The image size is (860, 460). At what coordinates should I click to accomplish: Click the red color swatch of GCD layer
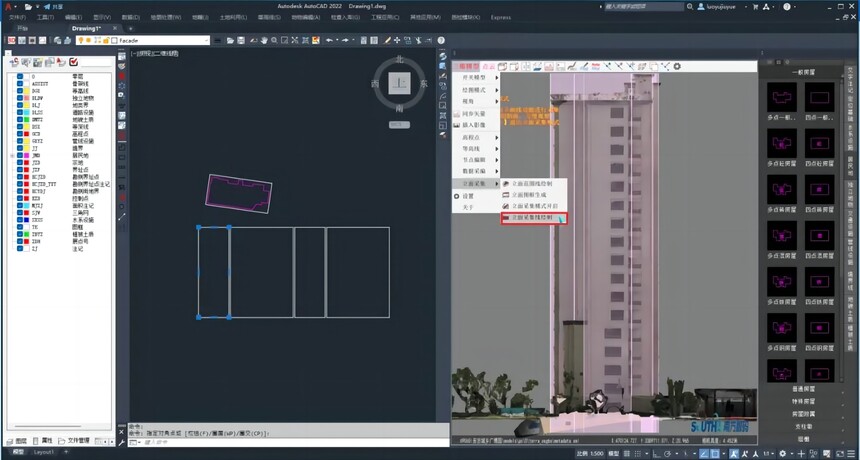[26, 134]
